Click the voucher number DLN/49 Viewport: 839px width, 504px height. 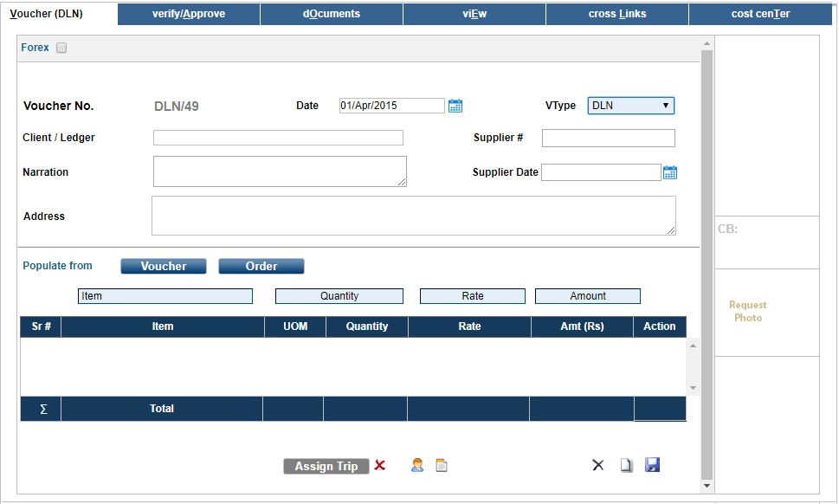[176, 107]
